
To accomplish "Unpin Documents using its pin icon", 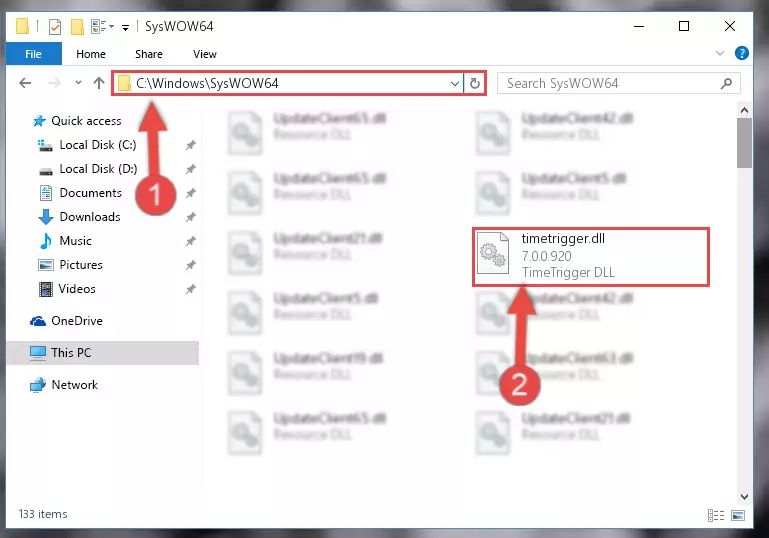I will (x=190, y=193).
